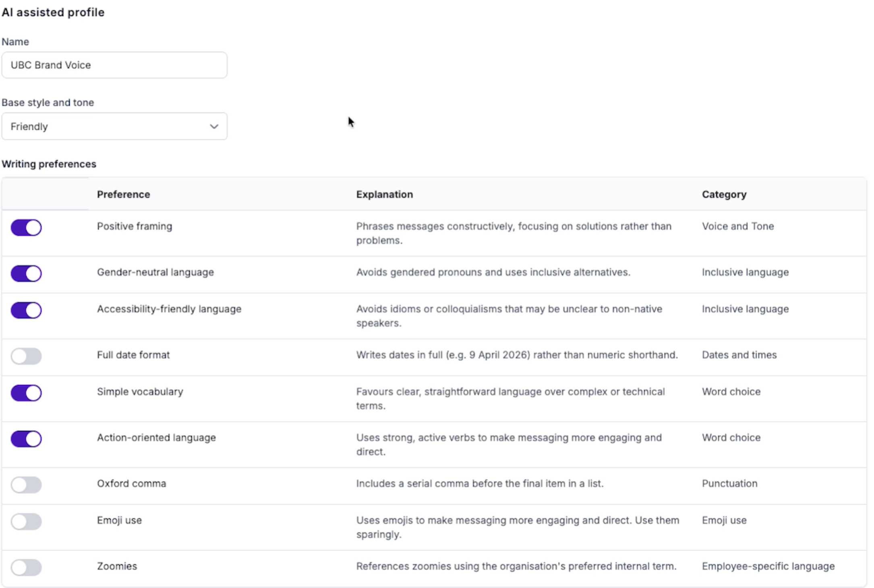Switch on the Zoomies toggle
The height and width of the screenshot is (588, 874).
(26, 567)
